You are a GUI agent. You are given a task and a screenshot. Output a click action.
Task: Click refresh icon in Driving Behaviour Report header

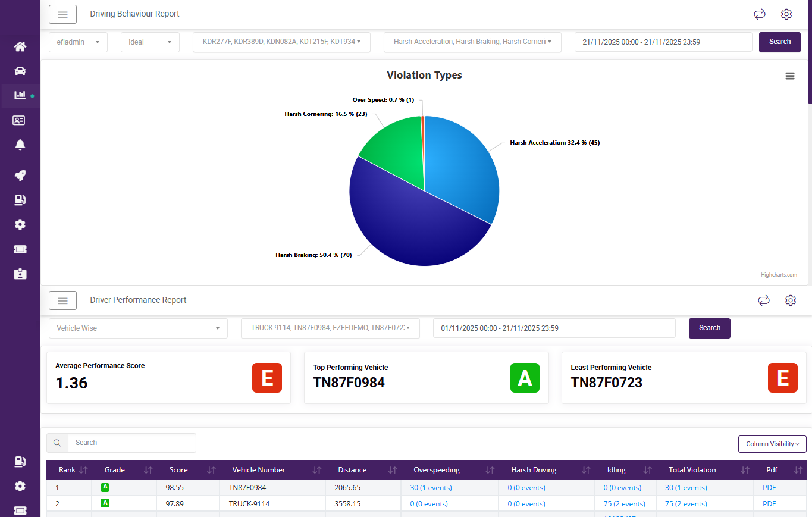click(759, 14)
